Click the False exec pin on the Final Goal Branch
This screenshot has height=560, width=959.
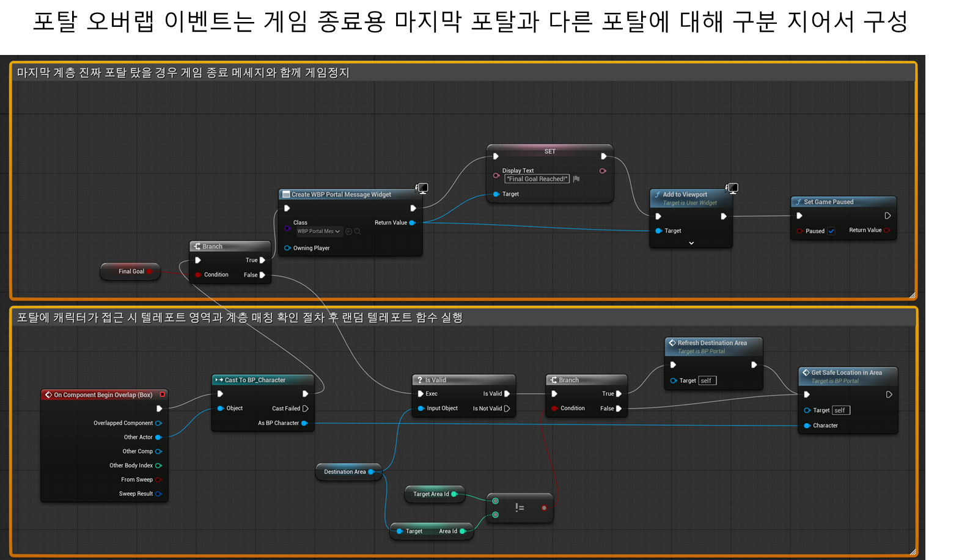[x=262, y=275]
